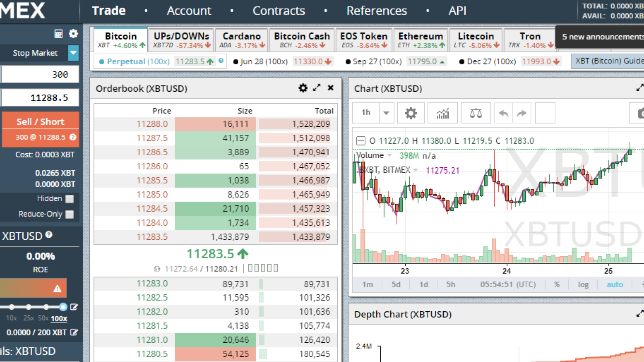Open the References menu
Screen dimensions: 644x362
pyautogui.click(x=377, y=11)
